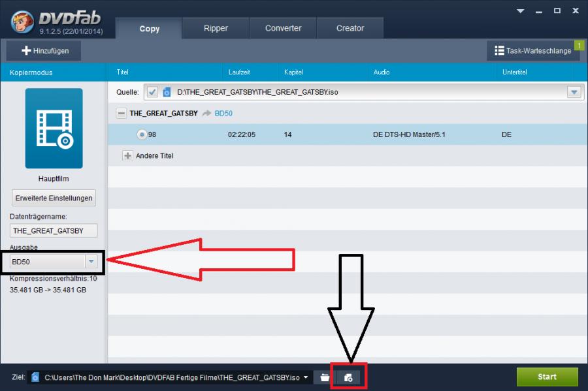The height and width of the screenshot is (391, 588).
Task: Click the green task count badge 1
Action: [580, 46]
